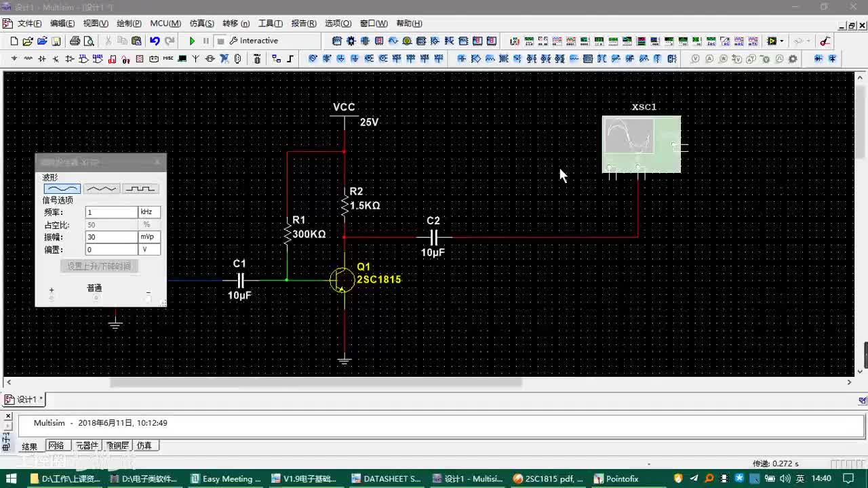
Task: Open the amplitude unit mVp dropdown
Action: pyautogui.click(x=149, y=237)
